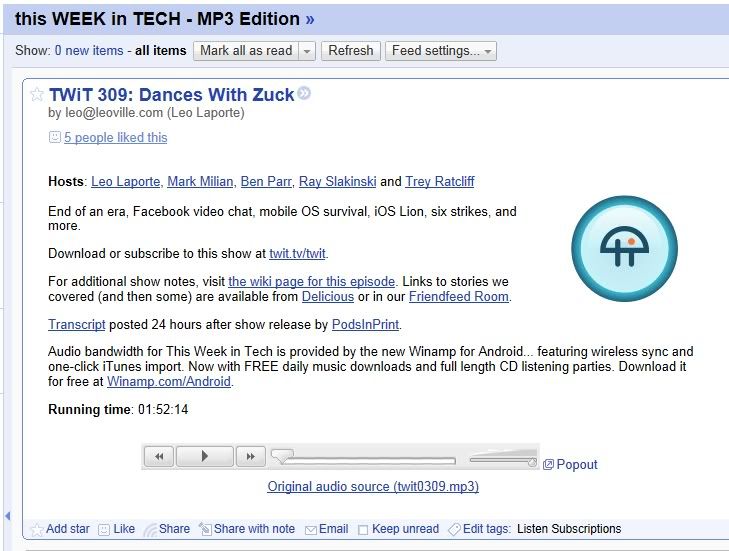
Task: Open the 5 people liked this link
Action: (116, 137)
